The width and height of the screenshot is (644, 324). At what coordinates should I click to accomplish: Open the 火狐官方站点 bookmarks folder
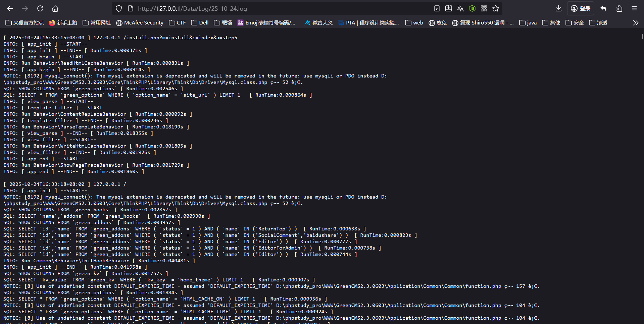(x=24, y=23)
